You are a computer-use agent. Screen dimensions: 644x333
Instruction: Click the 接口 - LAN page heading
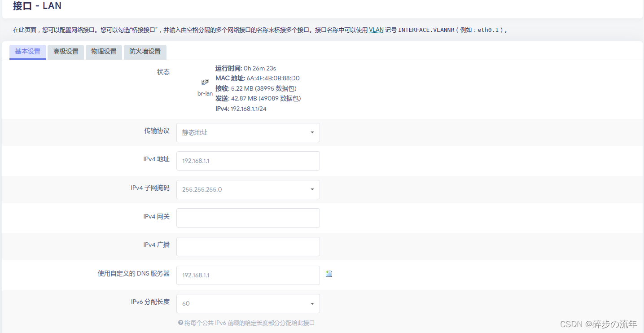(37, 6)
